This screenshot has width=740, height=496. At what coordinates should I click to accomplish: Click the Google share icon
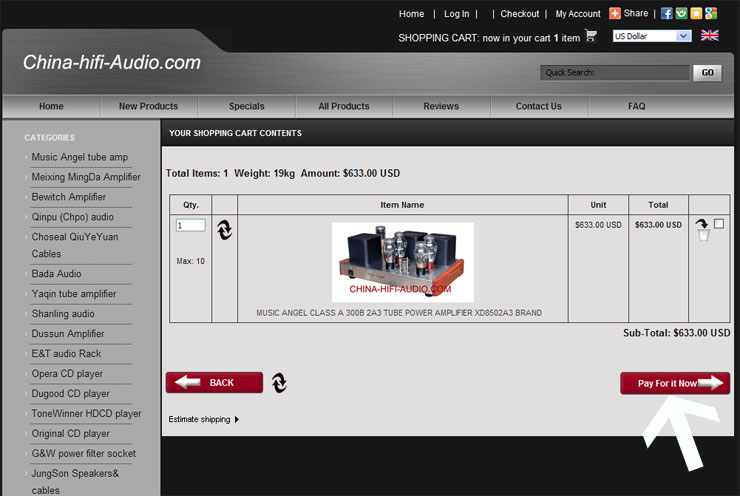pyautogui.click(x=711, y=13)
